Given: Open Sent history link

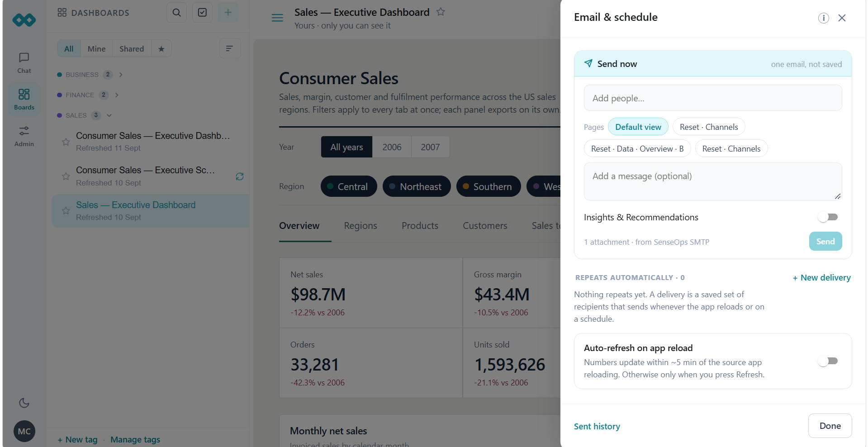Looking at the screenshot, I should click(597, 426).
